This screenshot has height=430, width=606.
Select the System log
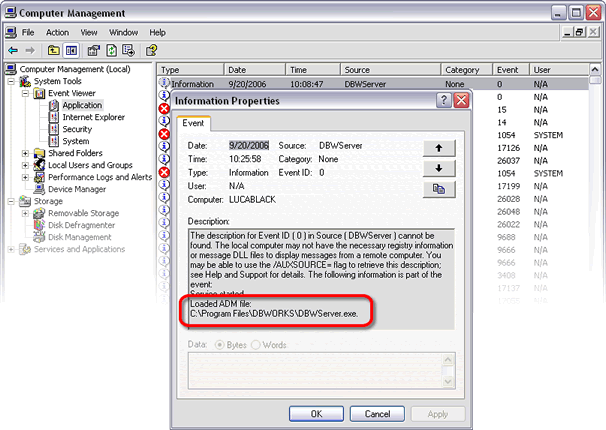pyautogui.click(x=76, y=141)
